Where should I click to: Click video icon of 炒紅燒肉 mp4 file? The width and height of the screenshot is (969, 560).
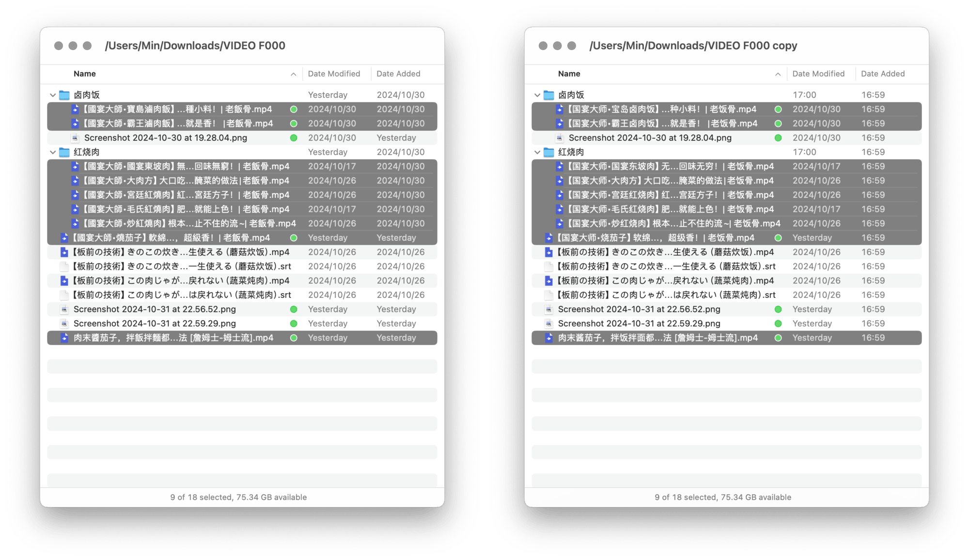click(75, 224)
